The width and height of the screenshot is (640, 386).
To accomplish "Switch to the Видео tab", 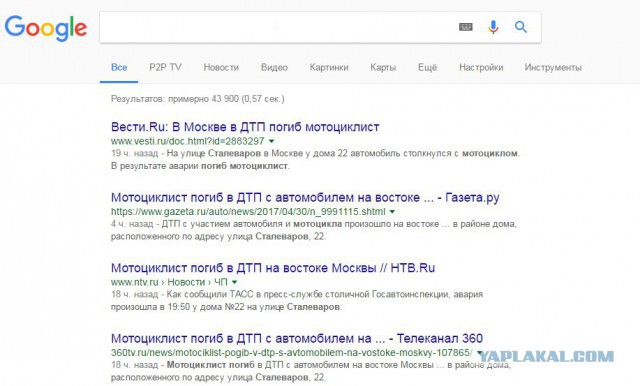I will 274,67.
